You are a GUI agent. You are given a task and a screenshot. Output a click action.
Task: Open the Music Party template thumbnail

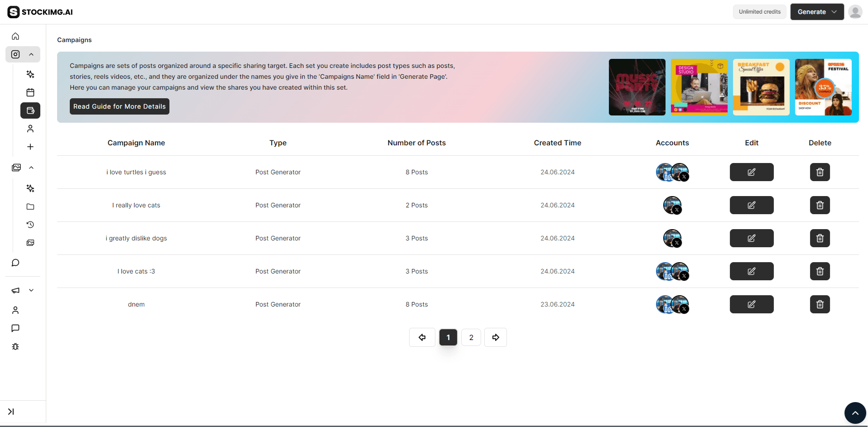tap(637, 87)
